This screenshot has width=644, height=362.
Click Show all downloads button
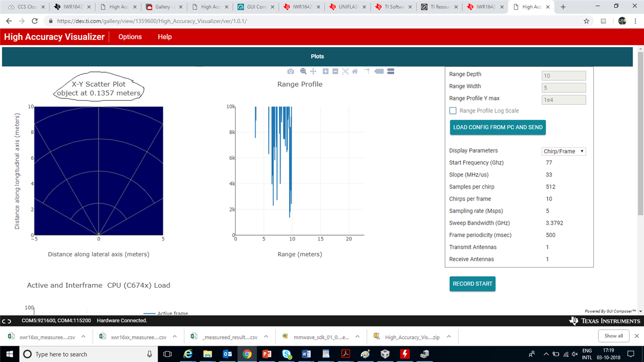[614, 336]
